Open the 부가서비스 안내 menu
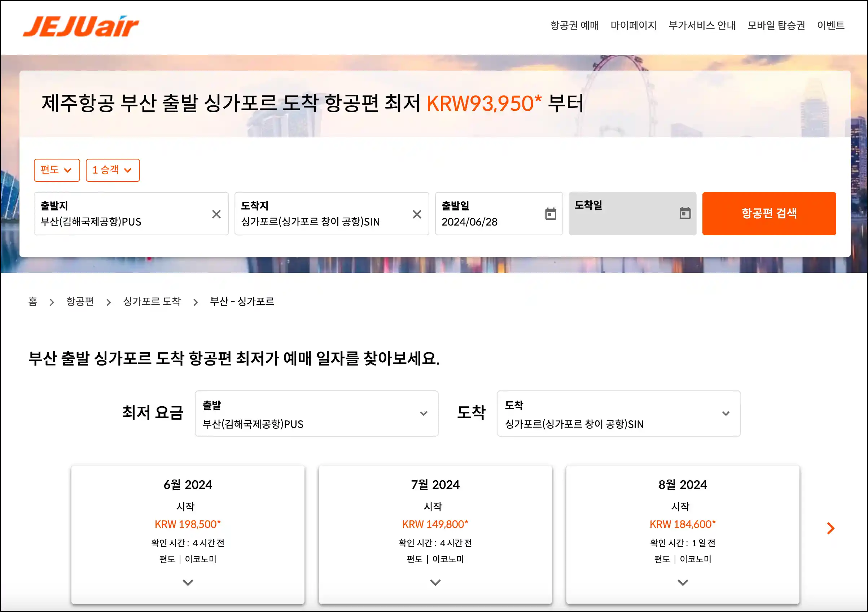Image resolution: width=868 pixels, height=612 pixels. [x=702, y=25]
